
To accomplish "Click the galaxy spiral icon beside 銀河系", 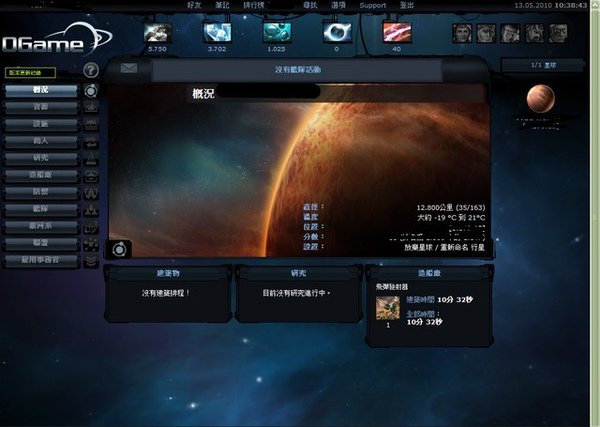I will click(91, 226).
